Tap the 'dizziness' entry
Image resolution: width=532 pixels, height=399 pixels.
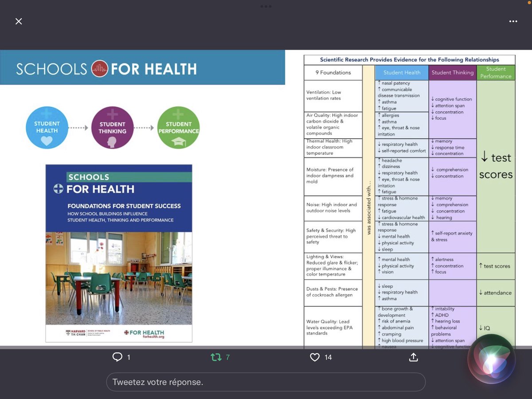tap(389, 167)
